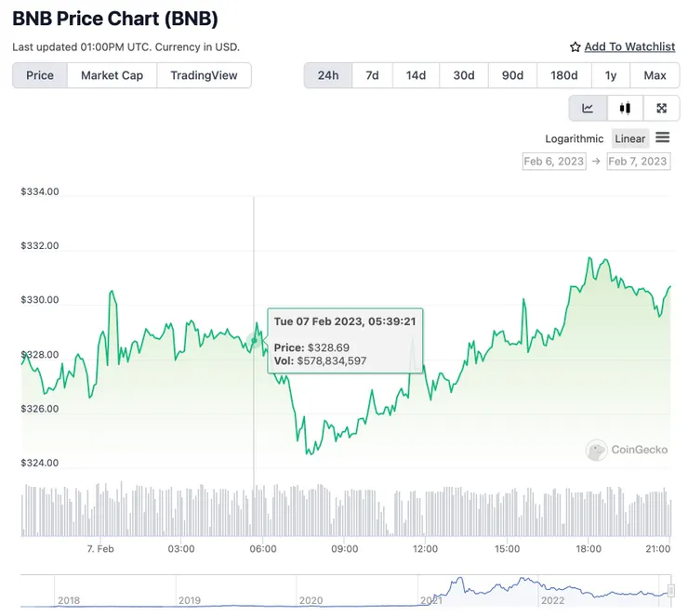Screen dimensions: 688x616
Task: Switch to candlestick chart view icon
Action: tap(625, 108)
